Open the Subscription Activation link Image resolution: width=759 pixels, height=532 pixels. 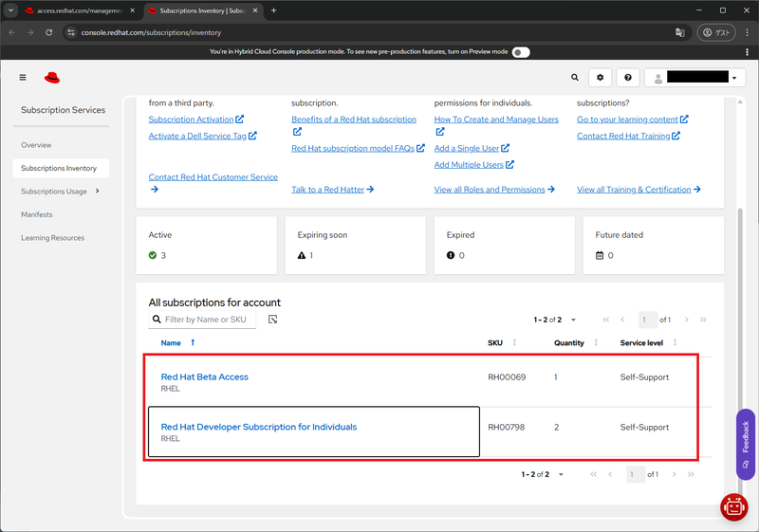196,119
